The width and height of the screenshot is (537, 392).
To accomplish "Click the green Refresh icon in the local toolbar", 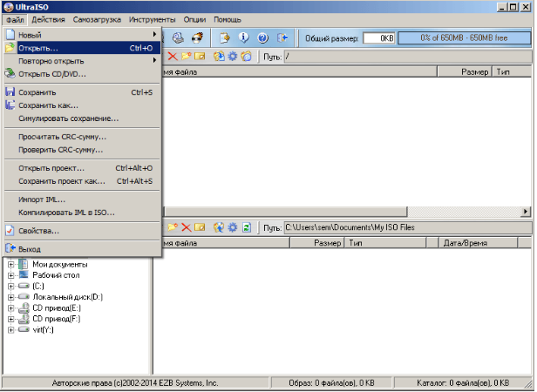I will tap(247, 227).
